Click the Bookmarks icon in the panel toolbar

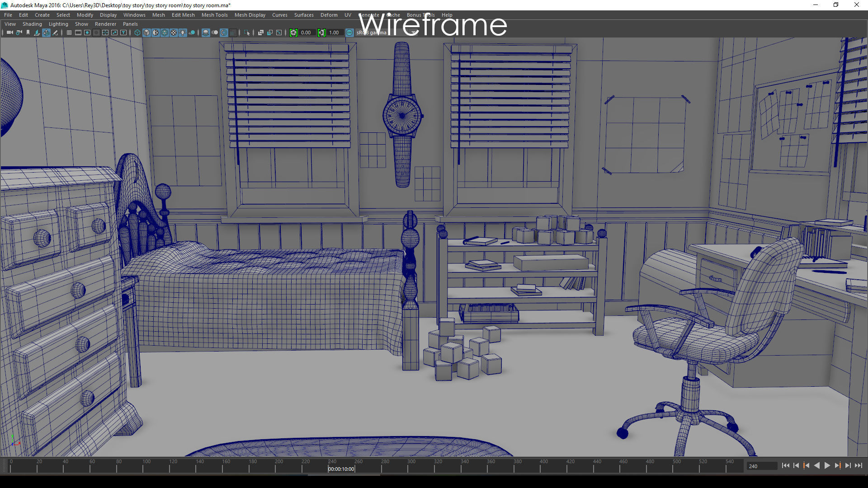[x=28, y=33]
